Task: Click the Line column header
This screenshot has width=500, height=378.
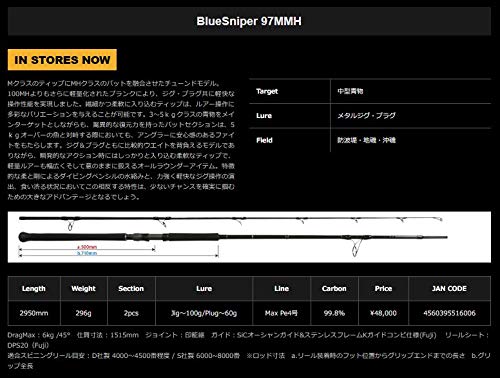Action: pos(281,289)
